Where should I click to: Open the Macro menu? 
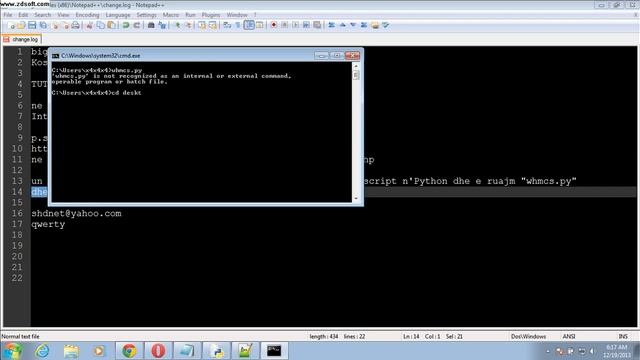[x=171, y=15]
